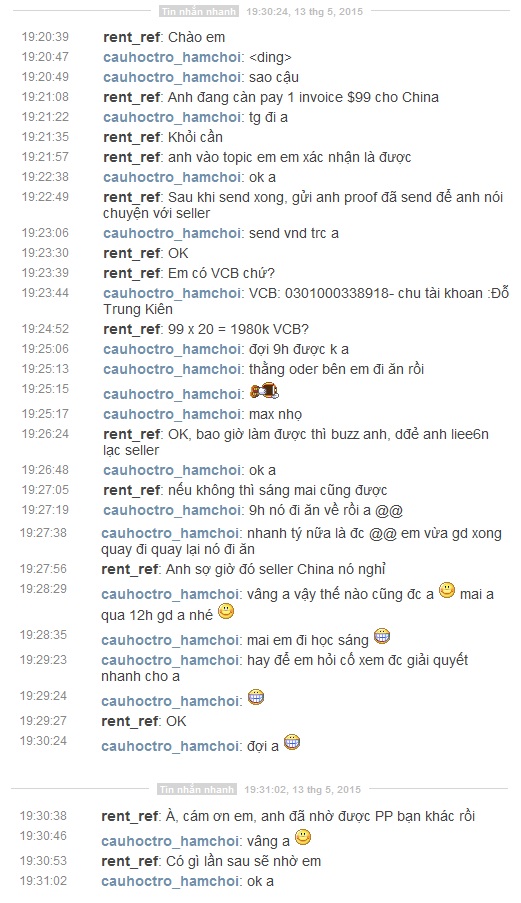Image resolution: width=521 pixels, height=903 pixels.
Task: Click the timestamp 19:31:02 on last message
Action: point(43,881)
